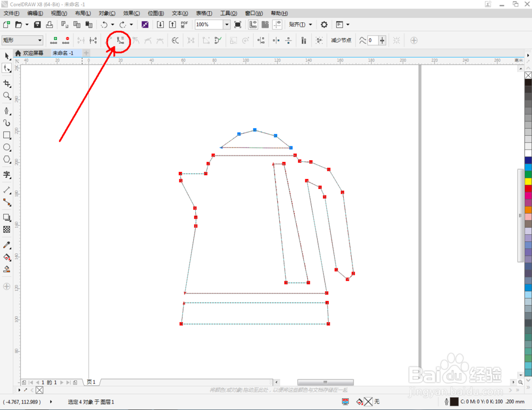532x410 pixels.
Task: Click the Paste icon in the toolbar
Action: pyautogui.click(x=89, y=24)
